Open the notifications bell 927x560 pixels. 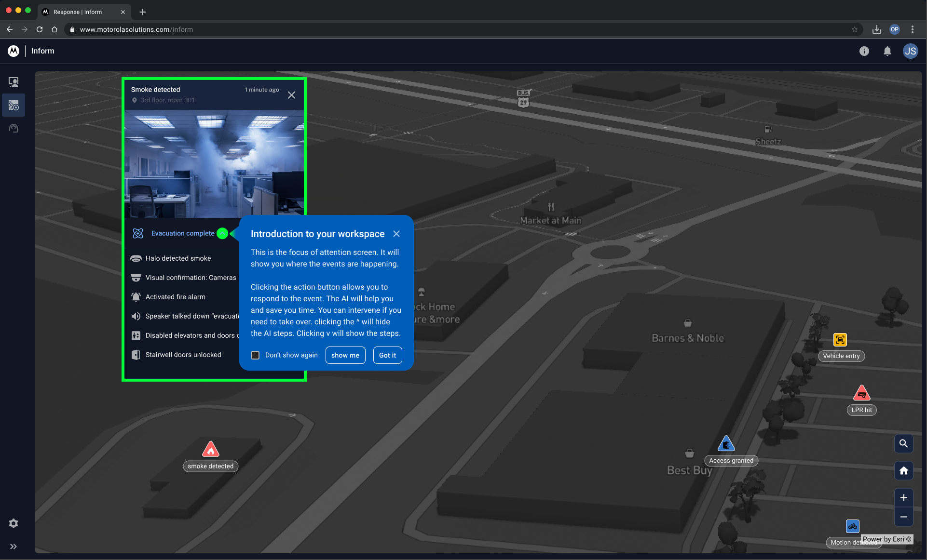click(x=887, y=51)
